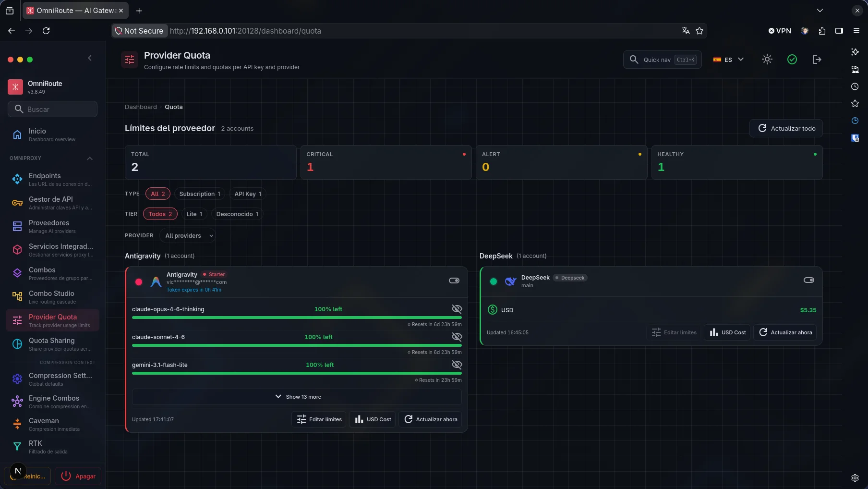Image resolution: width=868 pixels, height=489 pixels.
Task: Toggle the Antigravity account switch
Action: 454,281
